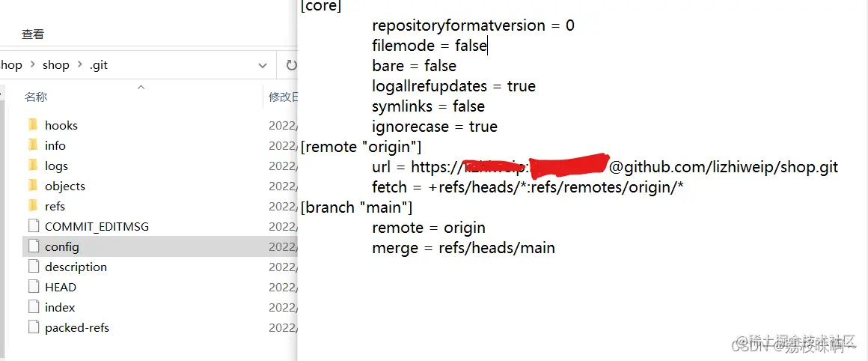
Task: Open the chevron after shop in breadcrumb
Action: (x=79, y=65)
